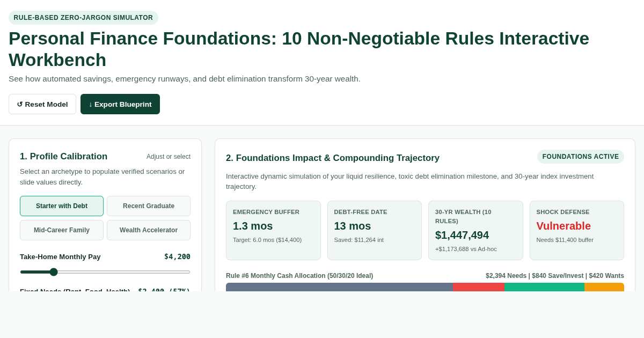Click the orange wants bar segment
Screen dimensions: 644x338
point(604,287)
